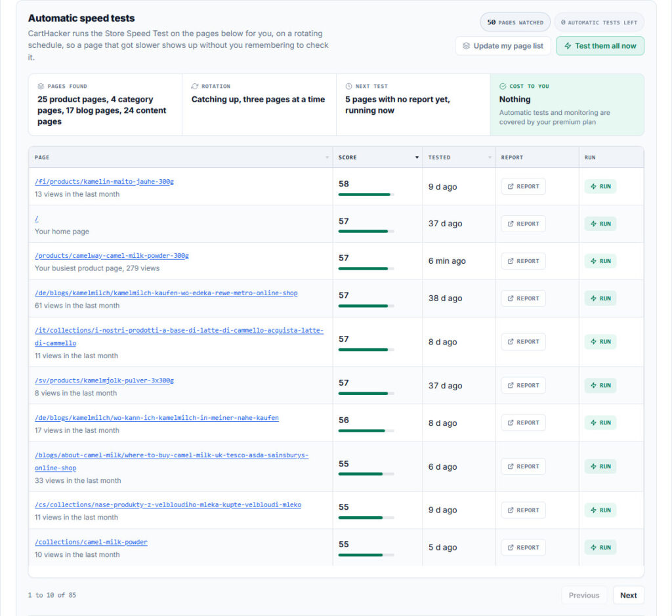This screenshot has width=672, height=616.
Task: Sort by the Score column arrow
Action: click(417, 157)
